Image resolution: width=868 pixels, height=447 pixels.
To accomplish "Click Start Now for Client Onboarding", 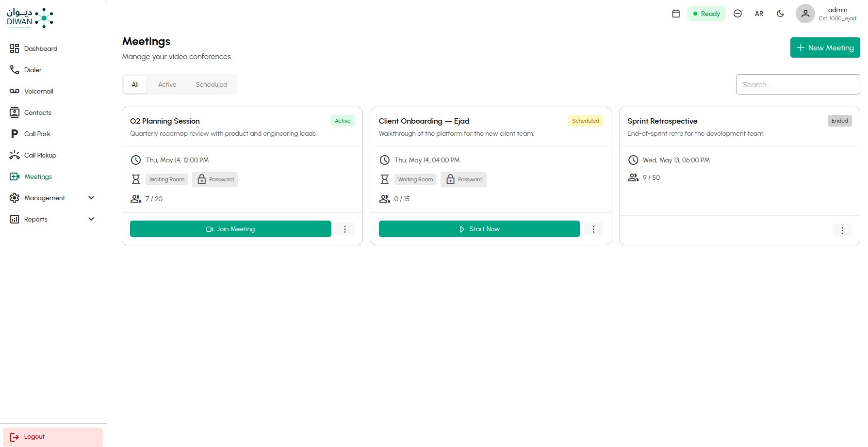I will pyautogui.click(x=479, y=229).
